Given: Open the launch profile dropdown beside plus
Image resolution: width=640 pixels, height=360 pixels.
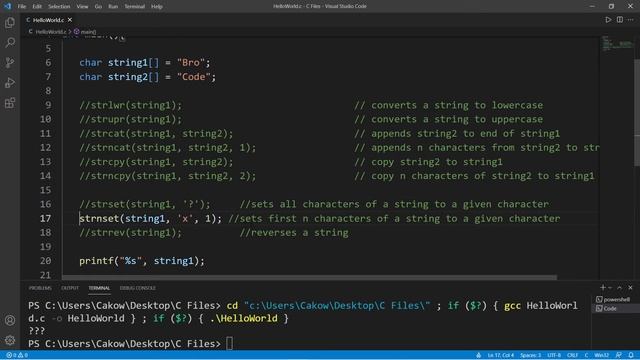Looking at the screenshot, I should click(x=610, y=288).
